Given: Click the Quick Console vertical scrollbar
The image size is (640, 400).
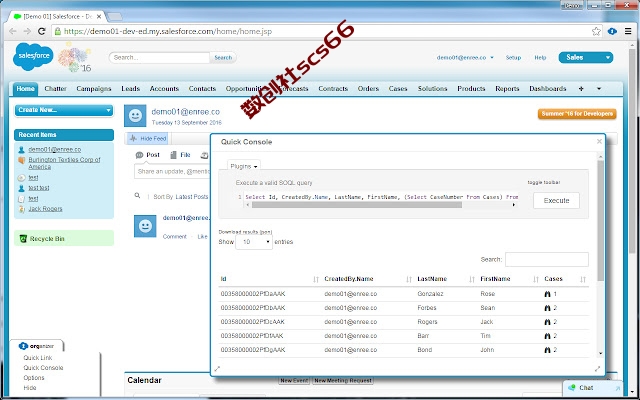Looking at the screenshot, I should tap(600, 220).
